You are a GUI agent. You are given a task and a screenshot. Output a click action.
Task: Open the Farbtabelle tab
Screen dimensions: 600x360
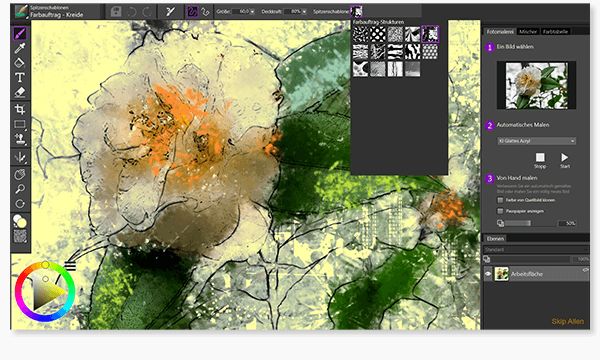pyautogui.click(x=555, y=32)
